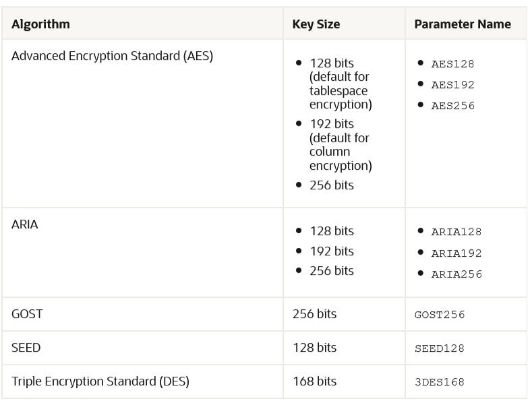Click the AES256 parameter name

point(453,106)
